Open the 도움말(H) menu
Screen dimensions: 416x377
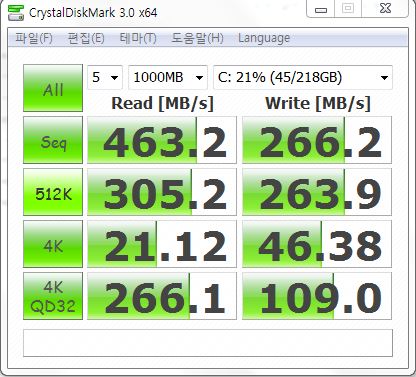click(x=197, y=38)
